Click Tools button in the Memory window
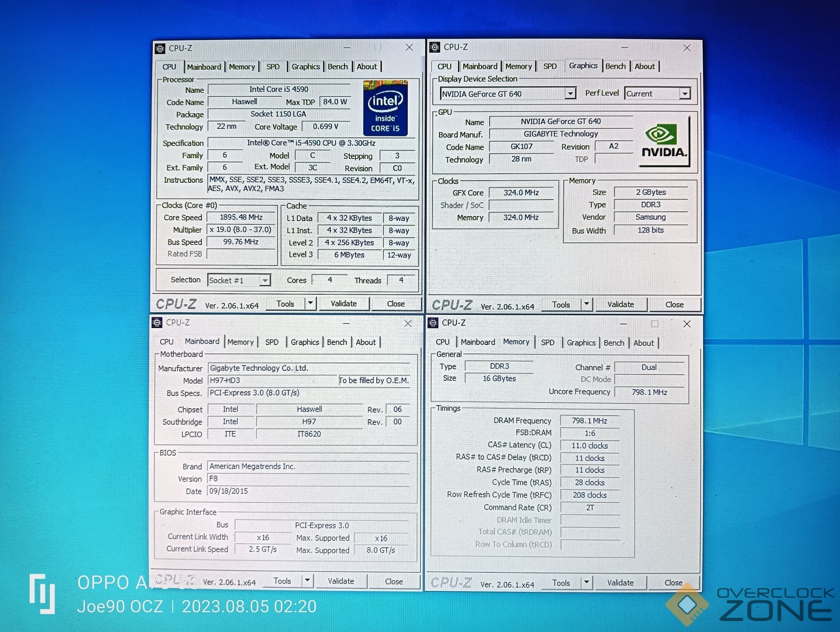Screen dimensions: 840x632 click(561, 583)
